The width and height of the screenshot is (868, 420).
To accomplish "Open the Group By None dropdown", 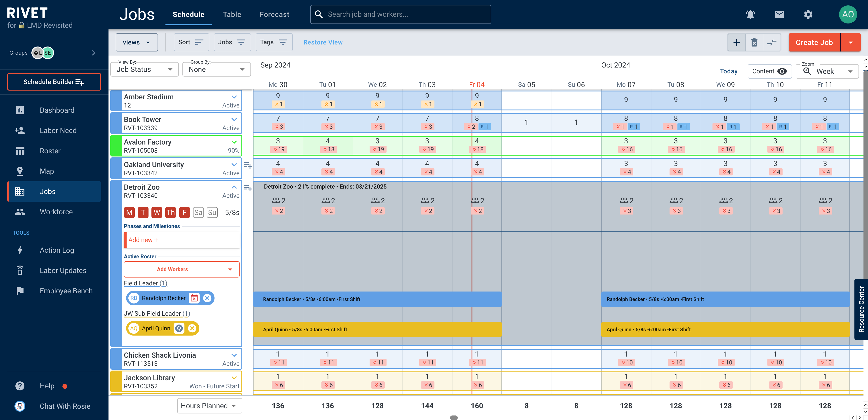I will (216, 69).
